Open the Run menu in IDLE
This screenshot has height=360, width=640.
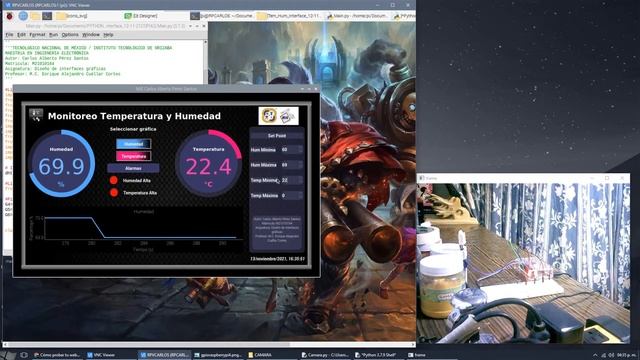[53, 35]
